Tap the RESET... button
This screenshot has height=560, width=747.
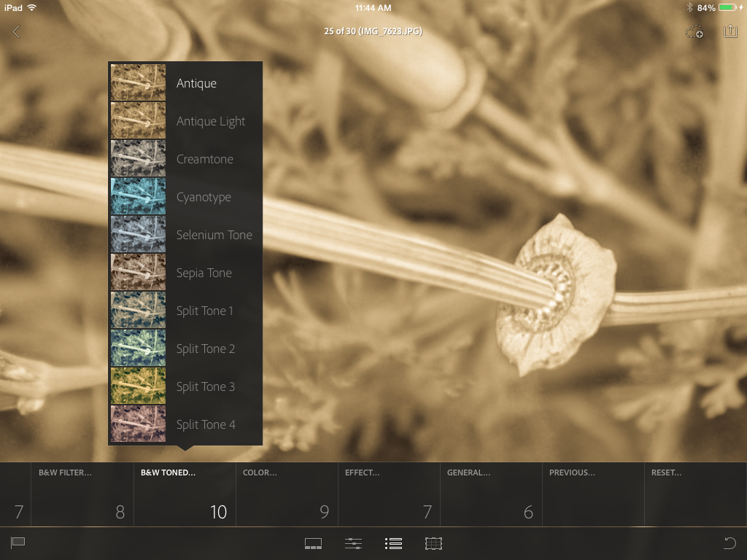(x=695, y=494)
